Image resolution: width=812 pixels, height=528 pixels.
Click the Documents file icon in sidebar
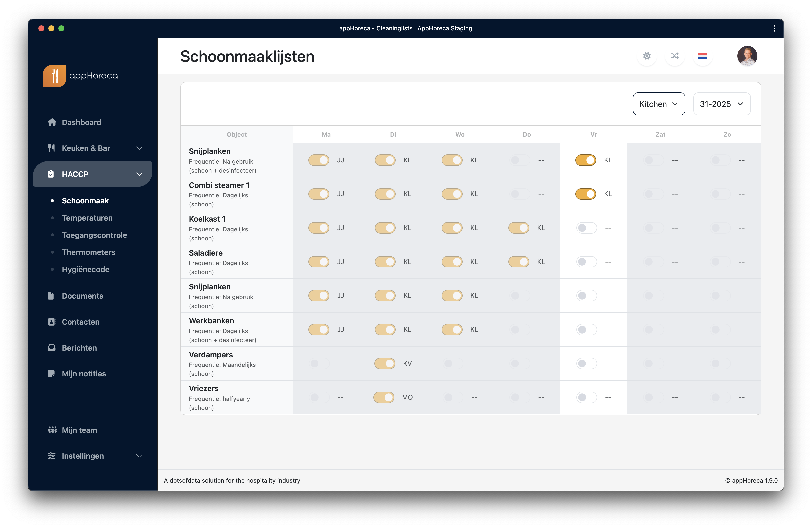pyautogui.click(x=51, y=296)
